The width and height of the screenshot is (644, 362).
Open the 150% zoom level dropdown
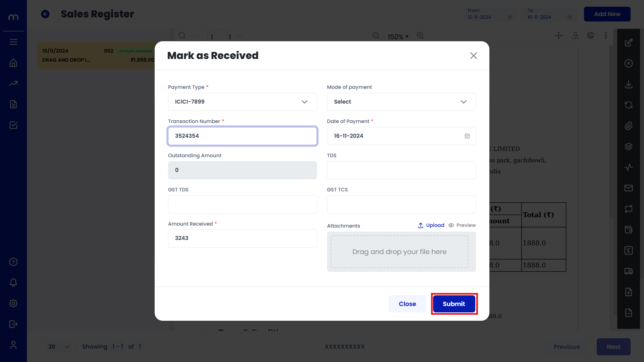[398, 37]
